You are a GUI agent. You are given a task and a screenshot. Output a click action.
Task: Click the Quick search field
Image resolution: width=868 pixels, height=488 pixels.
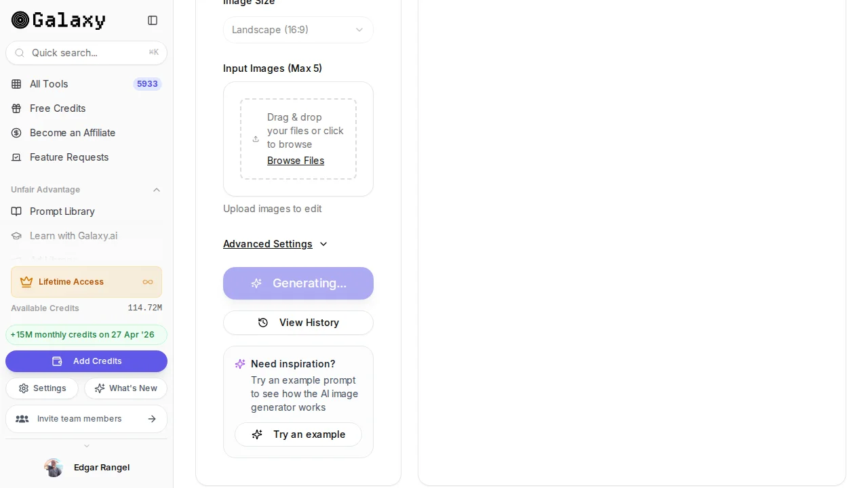click(x=86, y=53)
